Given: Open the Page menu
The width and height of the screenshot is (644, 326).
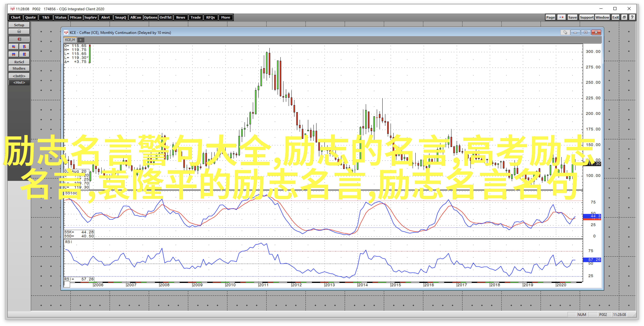Looking at the screenshot, I should click(x=550, y=17).
